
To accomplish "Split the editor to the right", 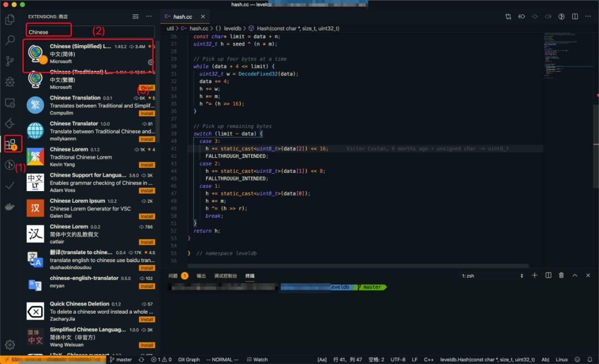I will click(575, 17).
